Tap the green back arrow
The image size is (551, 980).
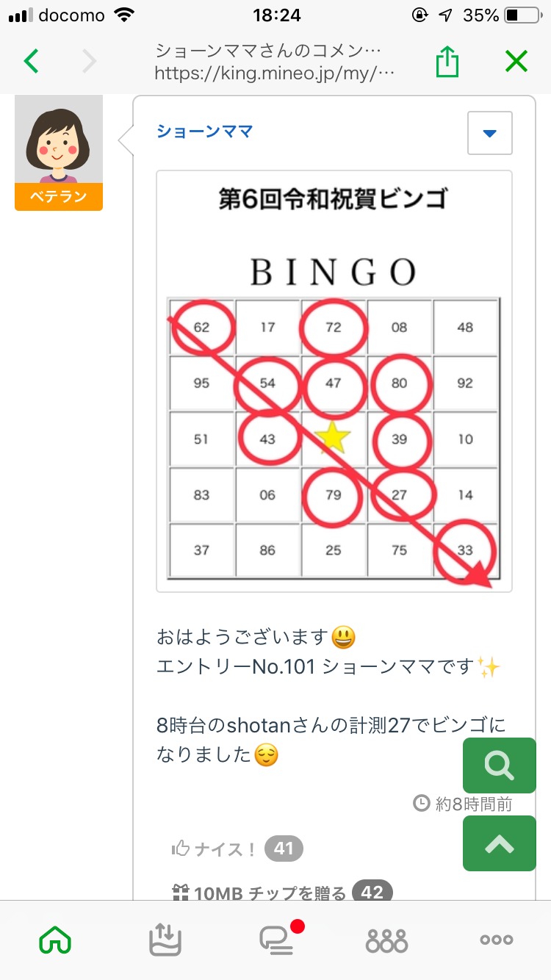coord(31,62)
